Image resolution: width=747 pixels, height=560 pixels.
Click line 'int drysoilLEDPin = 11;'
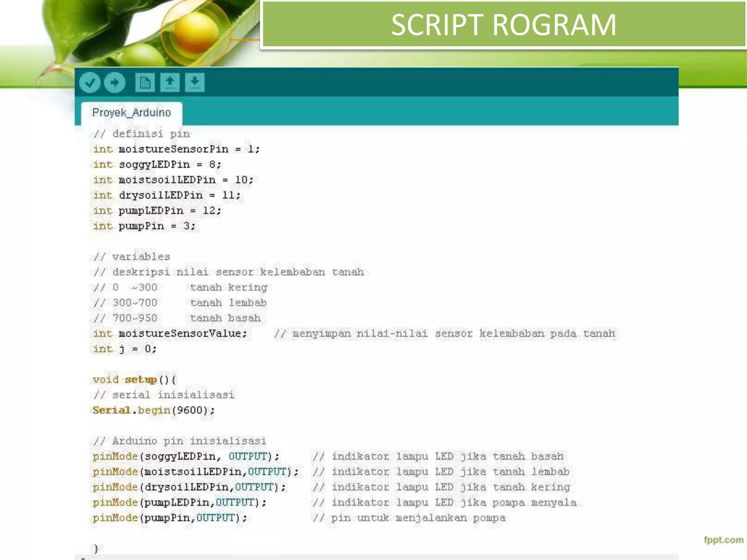tap(167, 195)
